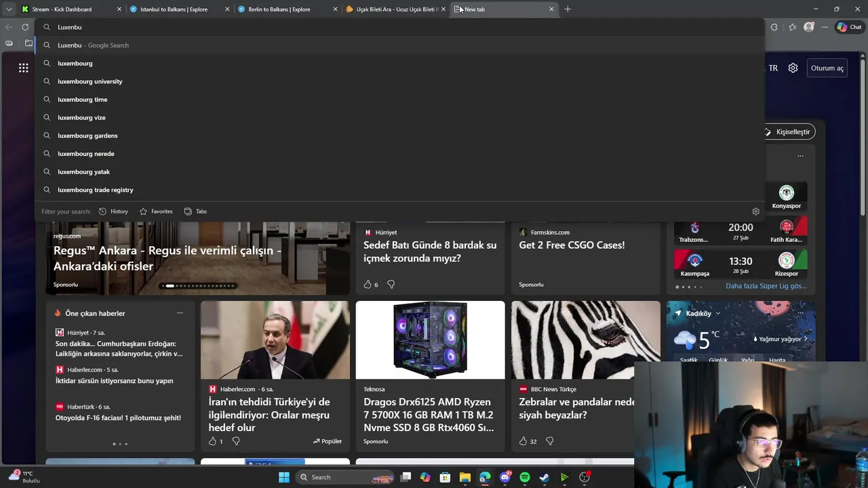Open sports card three-dot menu
This screenshot has height=488, width=868.
(x=800, y=156)
